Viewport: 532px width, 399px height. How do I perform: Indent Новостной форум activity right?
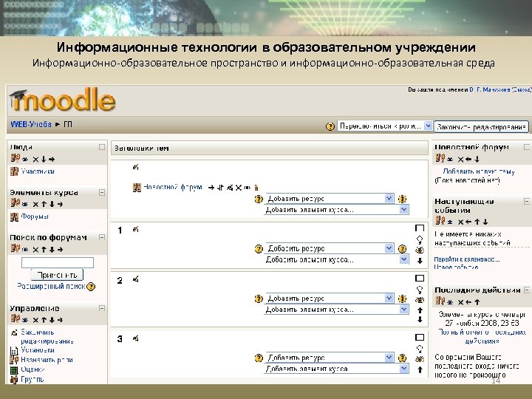point(211,187)
